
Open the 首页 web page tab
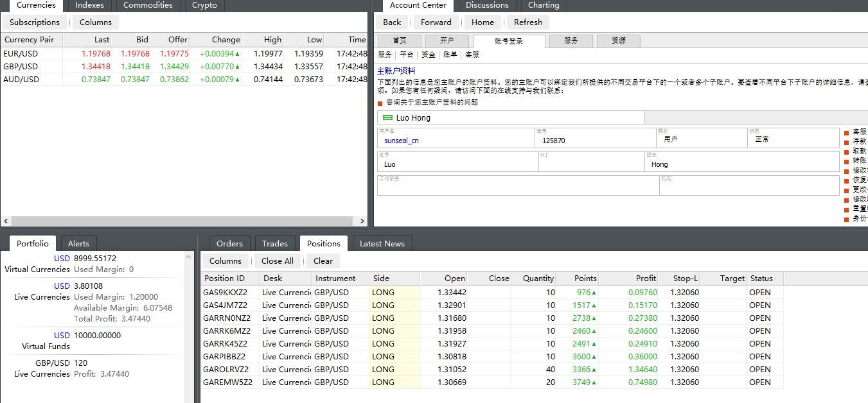pyautogui.click(x=400, y=41)
